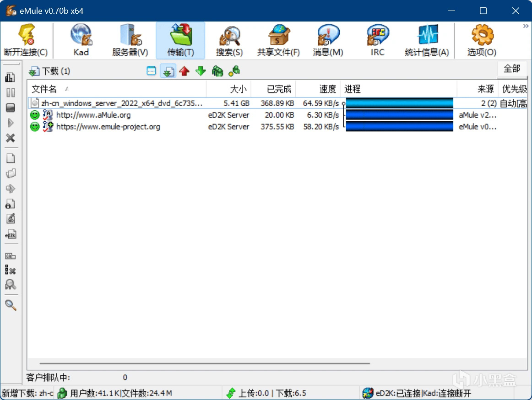Viewport: 532px width, 400px height.
Task: Click the horizontal scrollbar under the list
Action: tap(205, 363)
